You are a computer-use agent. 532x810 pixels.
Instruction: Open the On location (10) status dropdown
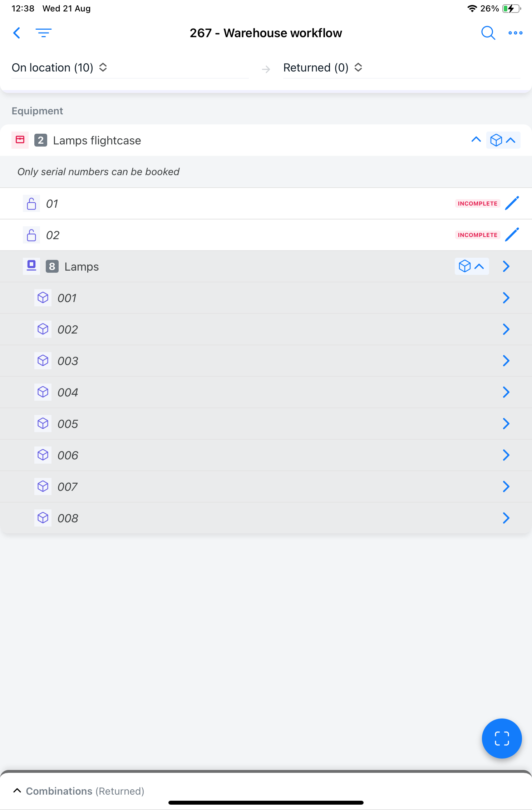pyautogui.click(x=60, y=68)
